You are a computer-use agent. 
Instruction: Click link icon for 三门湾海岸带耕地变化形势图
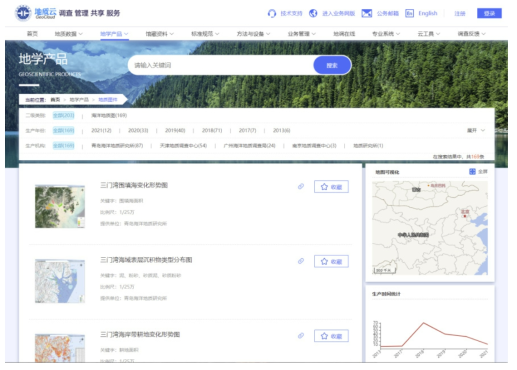pos(301,336)
